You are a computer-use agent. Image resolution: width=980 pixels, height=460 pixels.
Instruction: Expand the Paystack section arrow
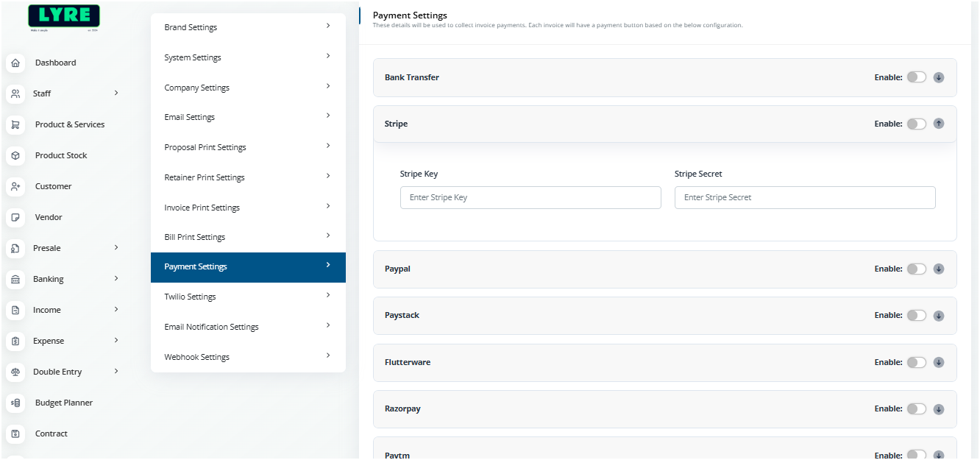click(x=939, y=316)
